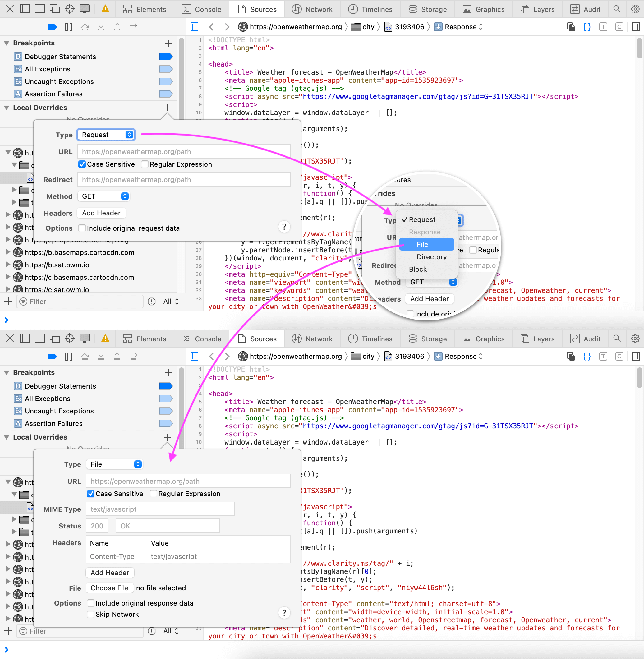644x659 pixels.
Task: Focus the MIME Type field in File popover
Action: pos(160,509)
